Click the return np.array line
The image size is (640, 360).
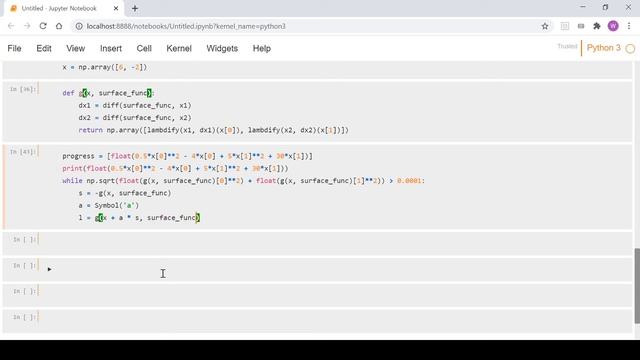tap(213, 130)
